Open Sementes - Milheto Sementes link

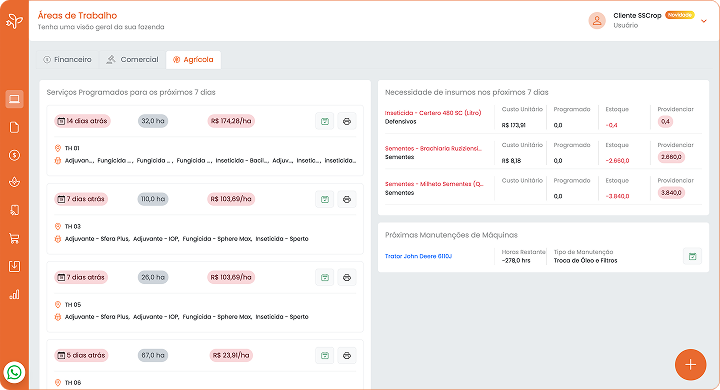434,184
